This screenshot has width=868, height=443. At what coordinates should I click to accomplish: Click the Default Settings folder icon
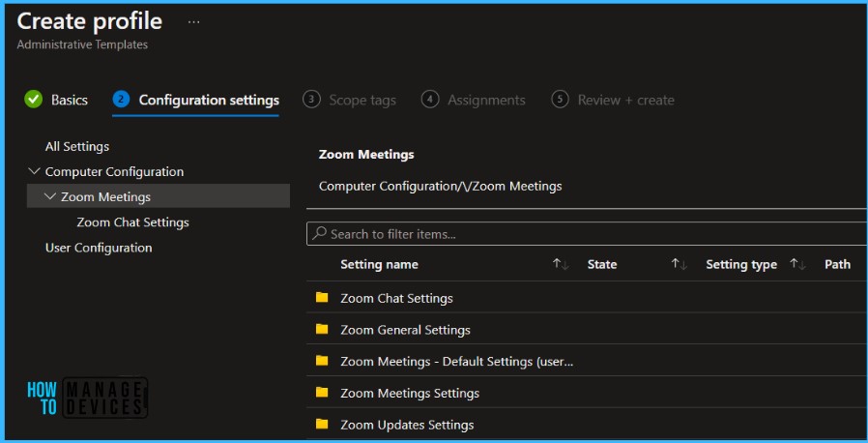point(322,361)
